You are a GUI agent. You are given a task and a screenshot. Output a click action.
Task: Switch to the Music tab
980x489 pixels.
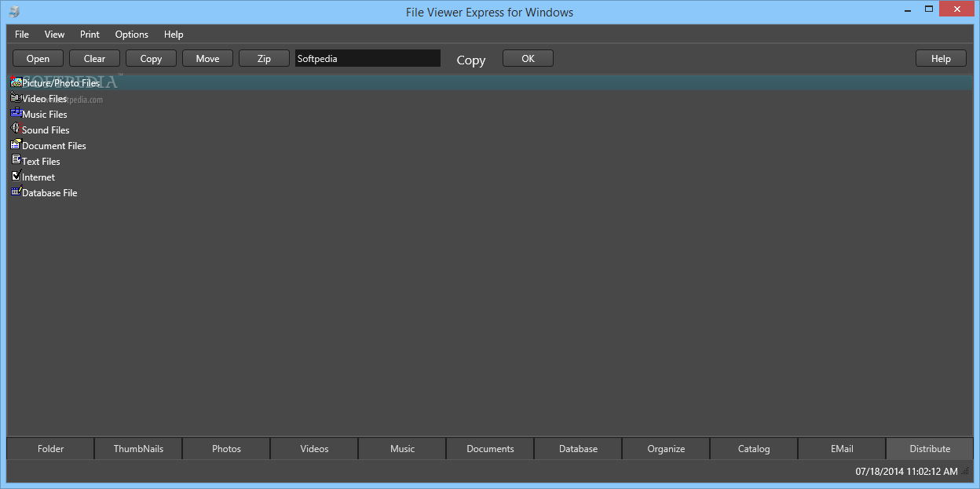coord(402,448)
